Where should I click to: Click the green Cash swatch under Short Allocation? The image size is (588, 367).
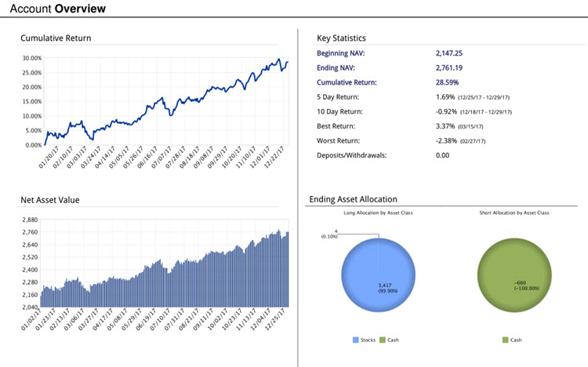(x=503, y=340)
